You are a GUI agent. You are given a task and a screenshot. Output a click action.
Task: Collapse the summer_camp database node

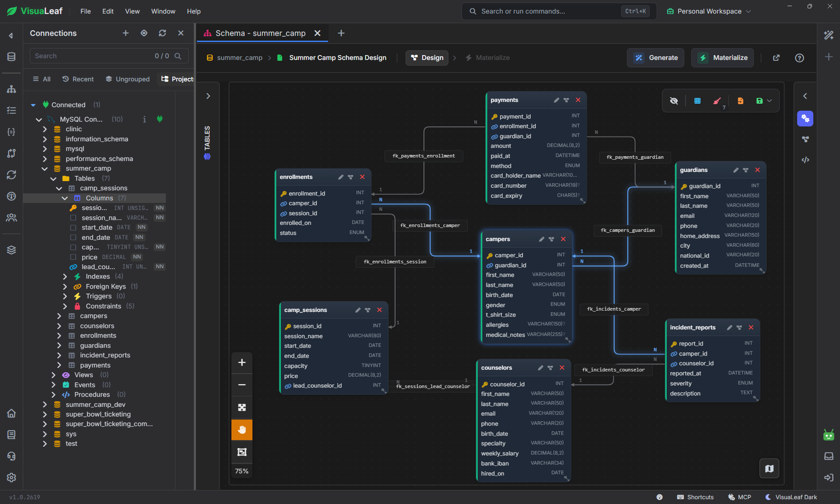(x=45, y=168)
